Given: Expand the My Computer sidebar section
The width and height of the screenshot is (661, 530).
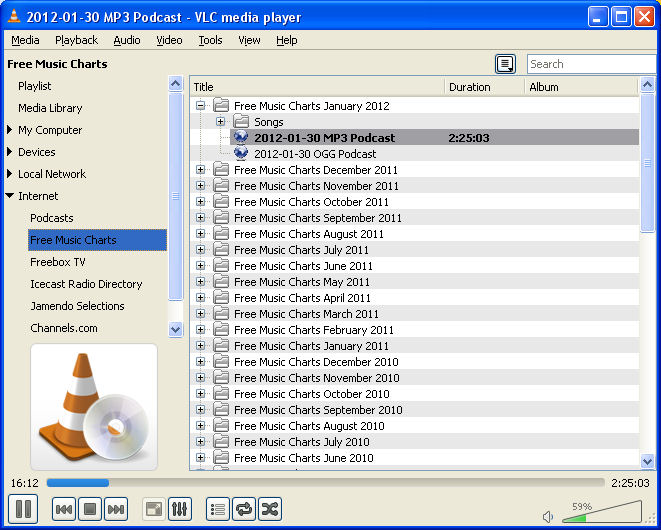Looking at the screenshot, I should 10,130.
